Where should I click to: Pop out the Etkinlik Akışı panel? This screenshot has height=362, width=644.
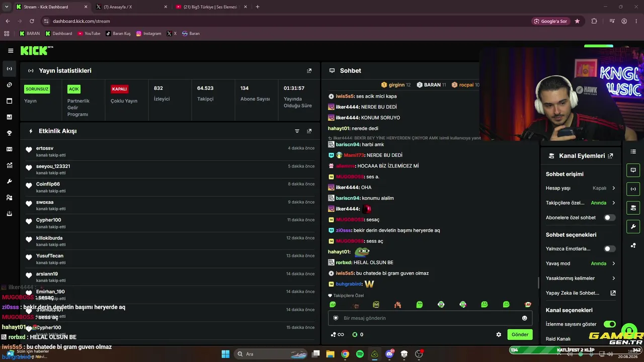[309, 131]
